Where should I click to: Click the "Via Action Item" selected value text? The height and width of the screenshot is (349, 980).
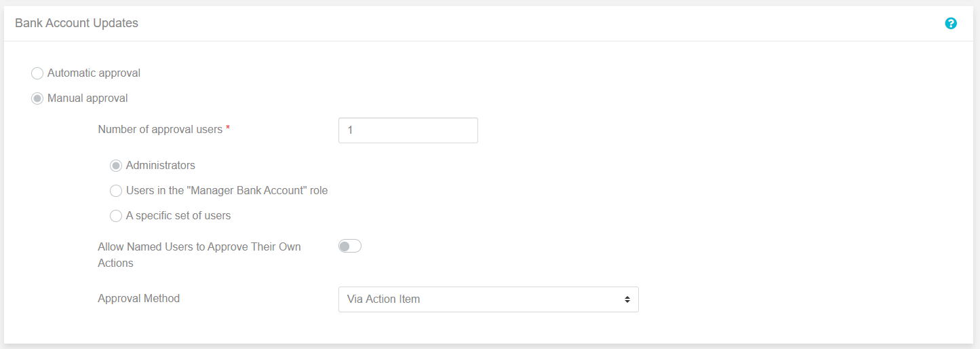point(383,299)
